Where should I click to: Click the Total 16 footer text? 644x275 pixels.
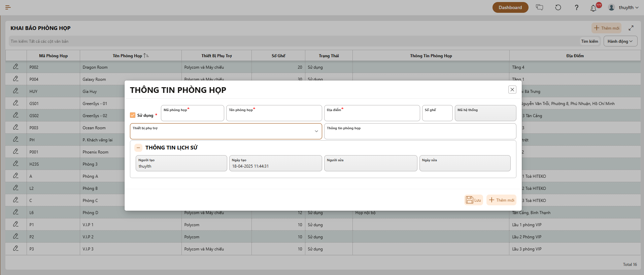tap(630, 264)
